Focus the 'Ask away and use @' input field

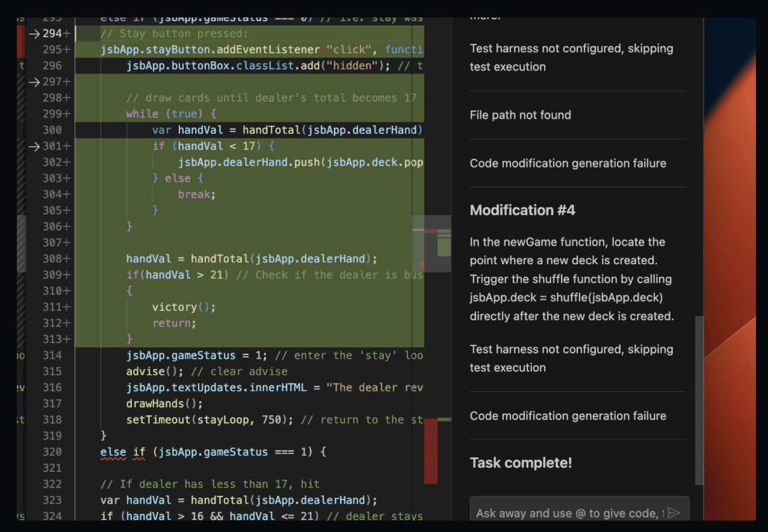click(579, 509)
